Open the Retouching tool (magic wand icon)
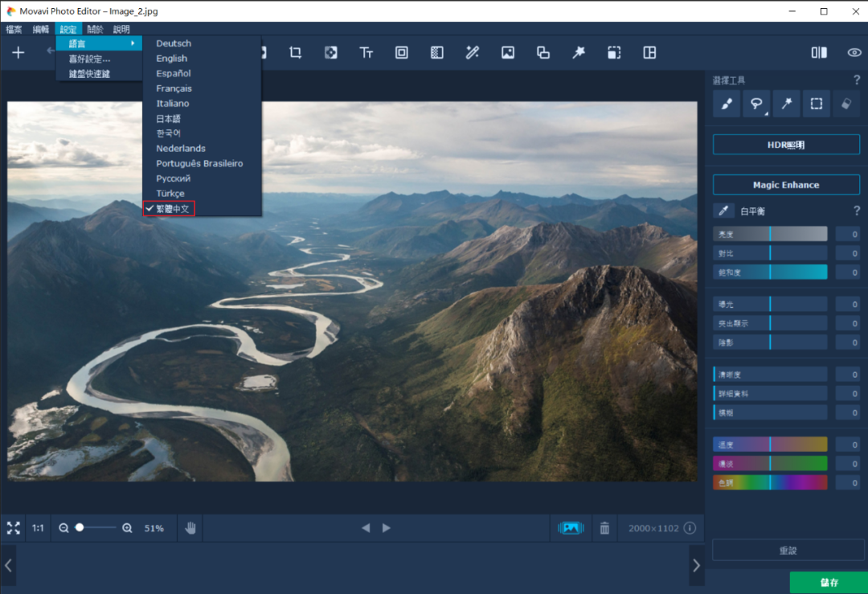The image size is (868, 594). click(473, 52)
